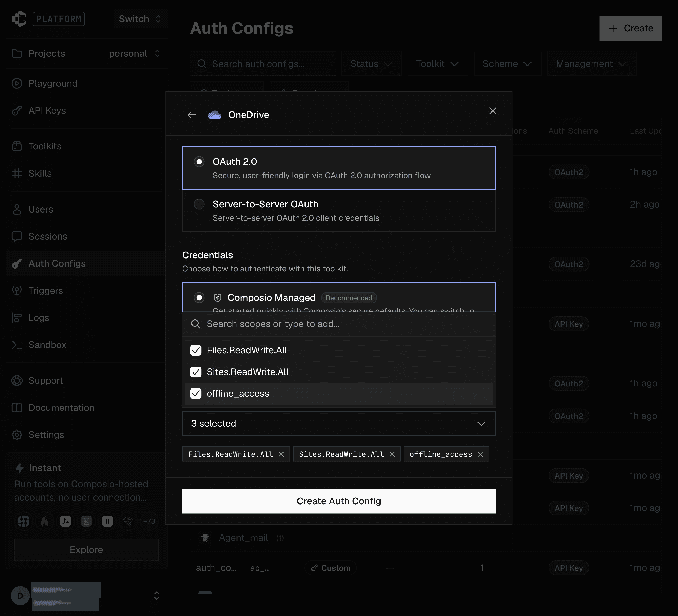Click the Settings gear icon
The image size is (678, 616).
17,434
